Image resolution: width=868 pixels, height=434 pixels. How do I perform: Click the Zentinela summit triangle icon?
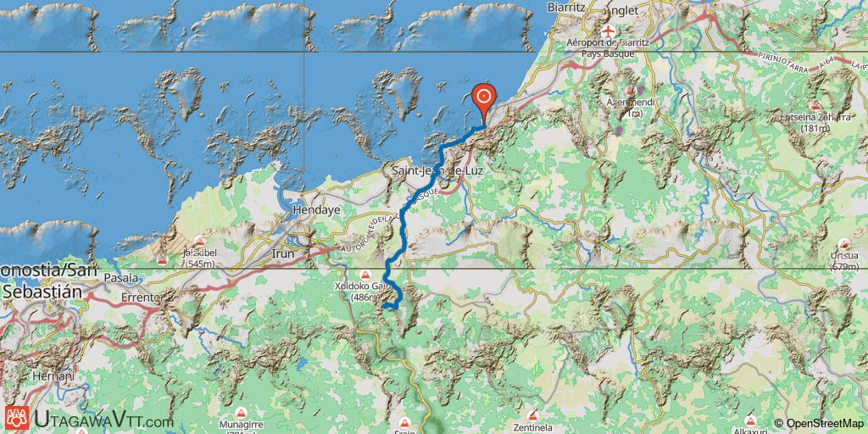[x=532, y=415]
